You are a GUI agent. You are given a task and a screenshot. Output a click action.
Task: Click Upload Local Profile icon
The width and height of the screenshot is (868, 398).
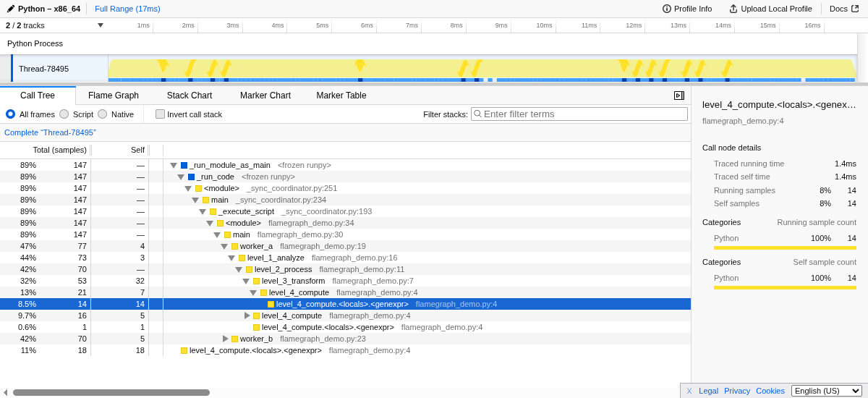pyautogui.click(x=733, y=9)
